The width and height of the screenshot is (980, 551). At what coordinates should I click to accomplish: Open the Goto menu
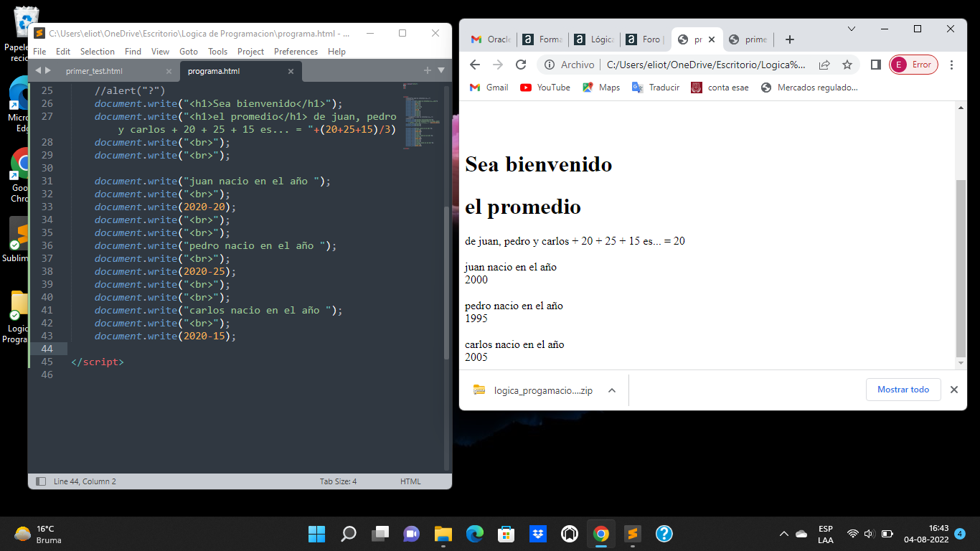(x=189, y=52)
